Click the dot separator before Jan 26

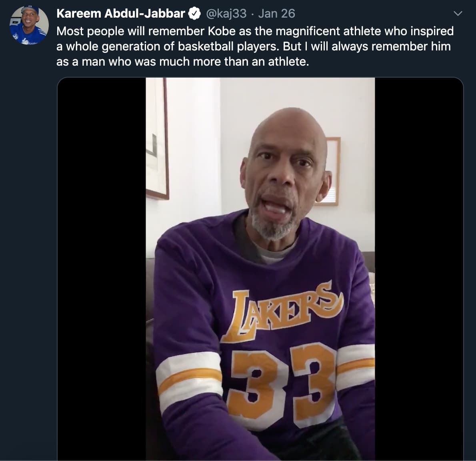252,14
